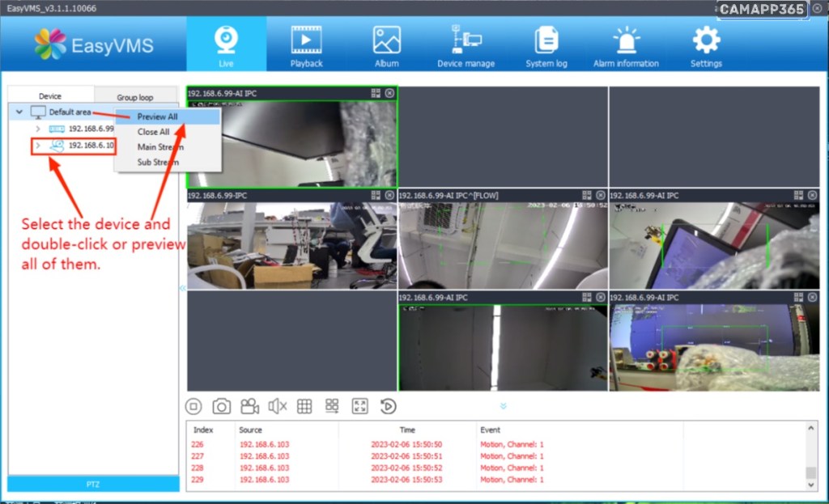Collapse the event log panel chevron

click(x=503, y=406)
